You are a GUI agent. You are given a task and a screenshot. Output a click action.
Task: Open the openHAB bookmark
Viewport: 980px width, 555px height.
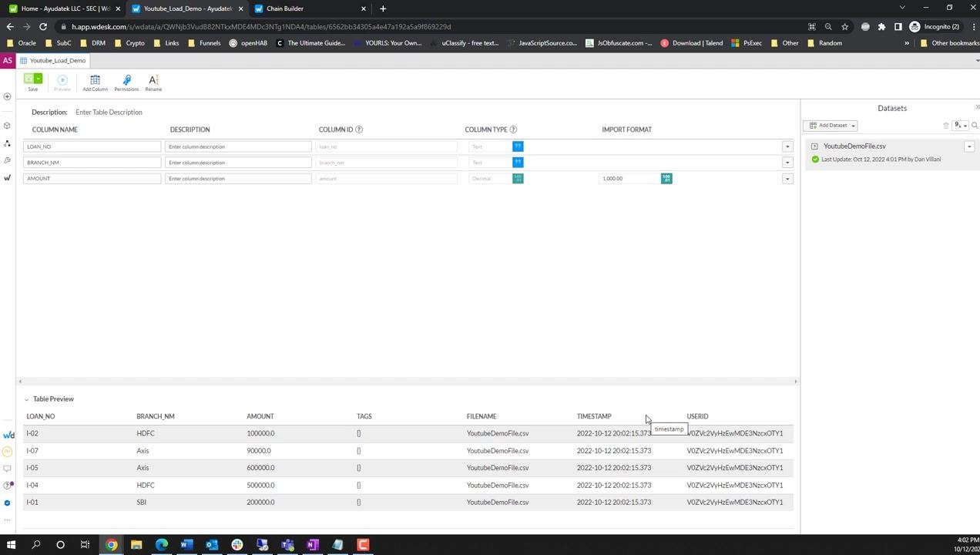[248, 43]
